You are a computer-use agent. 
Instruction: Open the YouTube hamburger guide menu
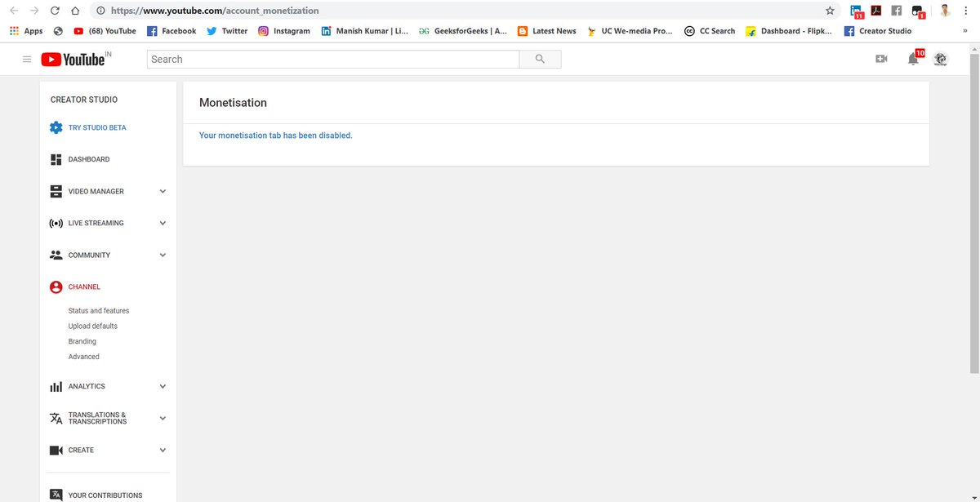pyautogui.click(x=27, y=60)
